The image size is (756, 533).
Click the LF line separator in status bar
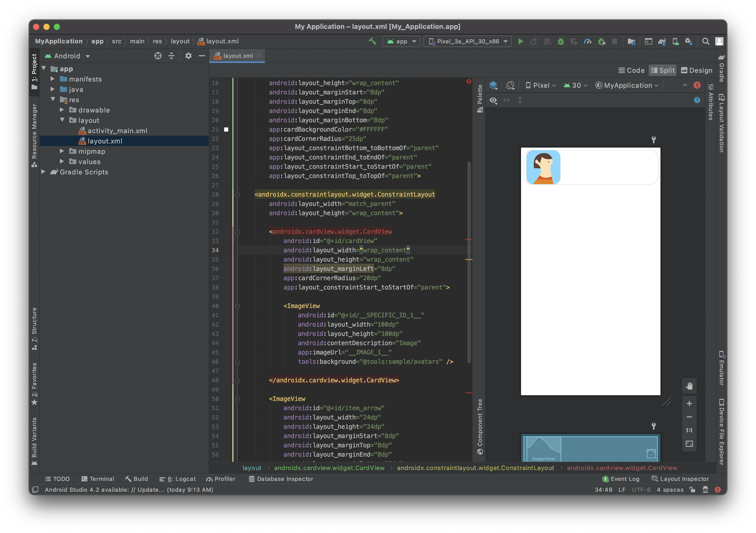click(x=622, y=490)
